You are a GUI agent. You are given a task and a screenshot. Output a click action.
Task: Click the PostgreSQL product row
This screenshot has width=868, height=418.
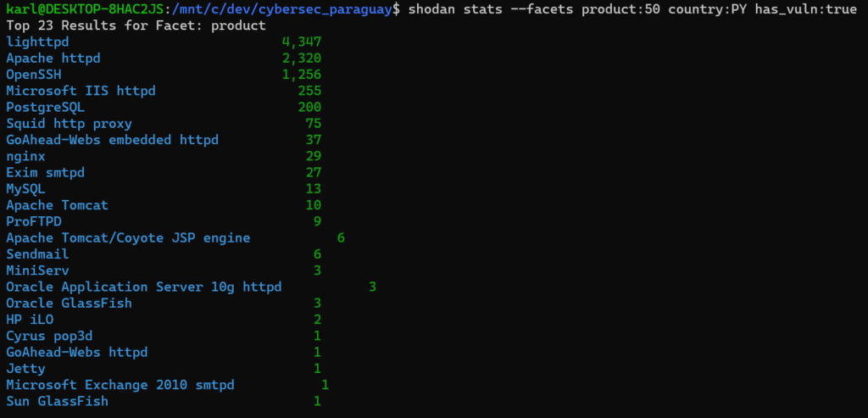click(45, 108)
